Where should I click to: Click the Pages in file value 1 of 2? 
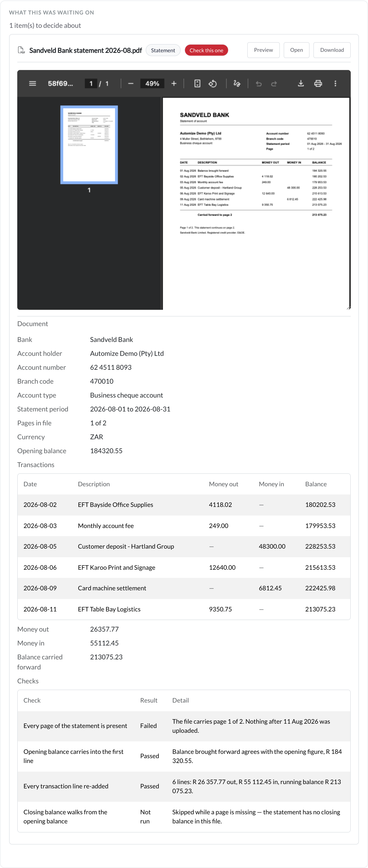pos(98,423)
